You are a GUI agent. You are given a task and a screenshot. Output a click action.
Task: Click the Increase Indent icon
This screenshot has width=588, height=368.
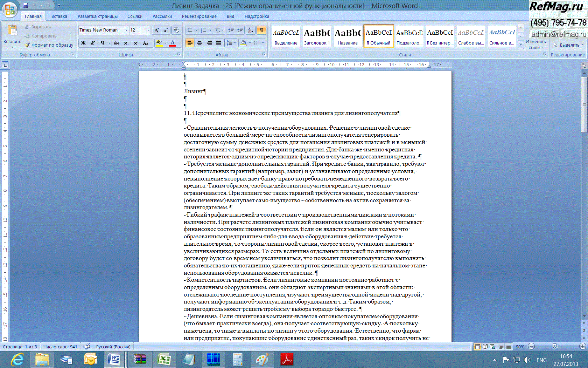(x=240, y=30)
